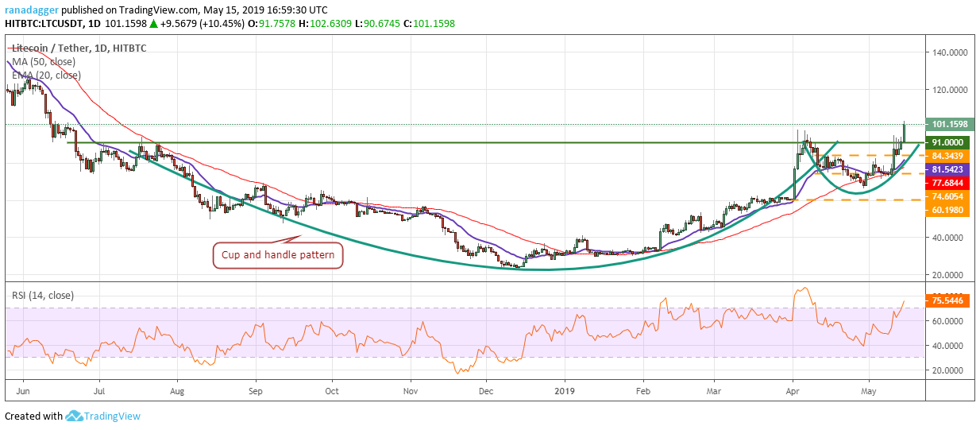Click the Apr label on time axis
Viewport: 980px width, 430px height.
point(793,392)
